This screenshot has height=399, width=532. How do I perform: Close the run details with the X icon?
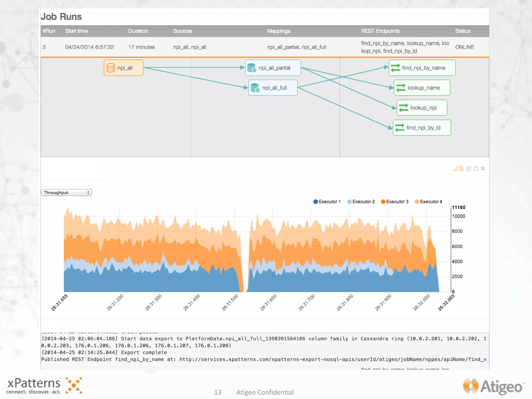(483, 169)
